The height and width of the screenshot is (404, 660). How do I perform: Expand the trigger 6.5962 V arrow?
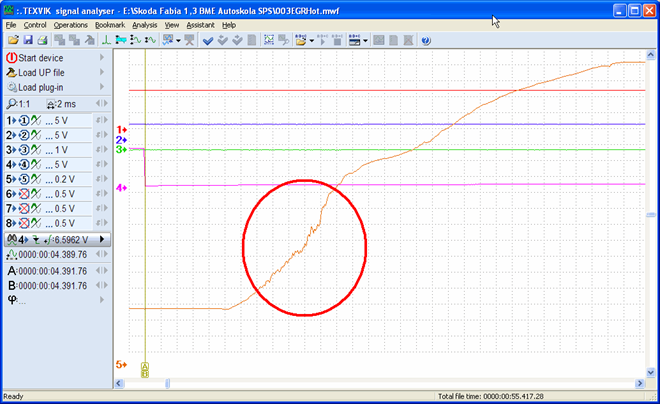(102, 239)
